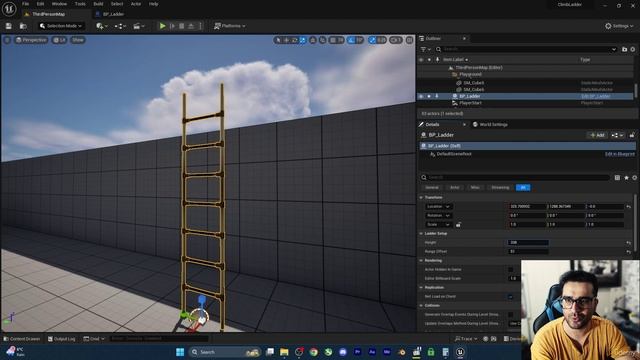Activate the rotate gizmo tool
The height and width of the screenshot is (360, 640).
[x=294, y=40]
